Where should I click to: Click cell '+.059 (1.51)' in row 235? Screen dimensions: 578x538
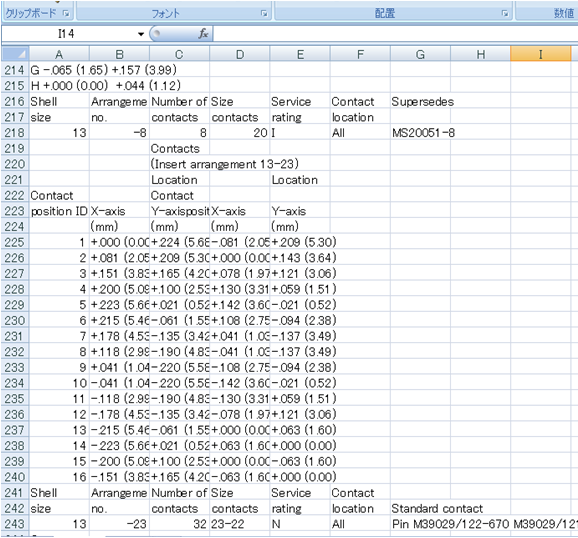tap(304, 399)
